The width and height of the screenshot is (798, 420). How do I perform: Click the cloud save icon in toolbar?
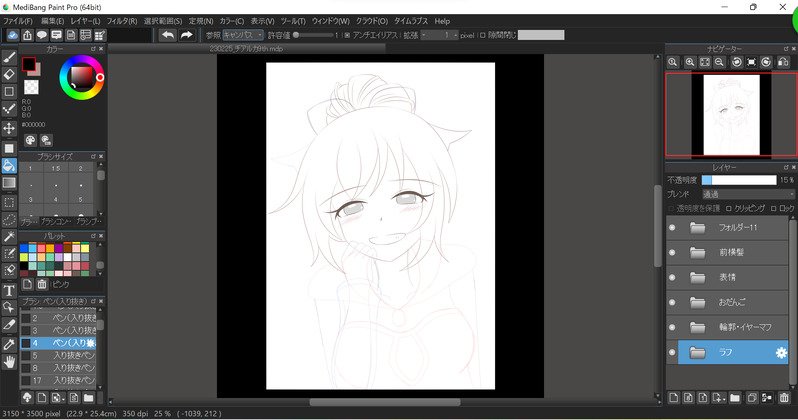[12, 35]
